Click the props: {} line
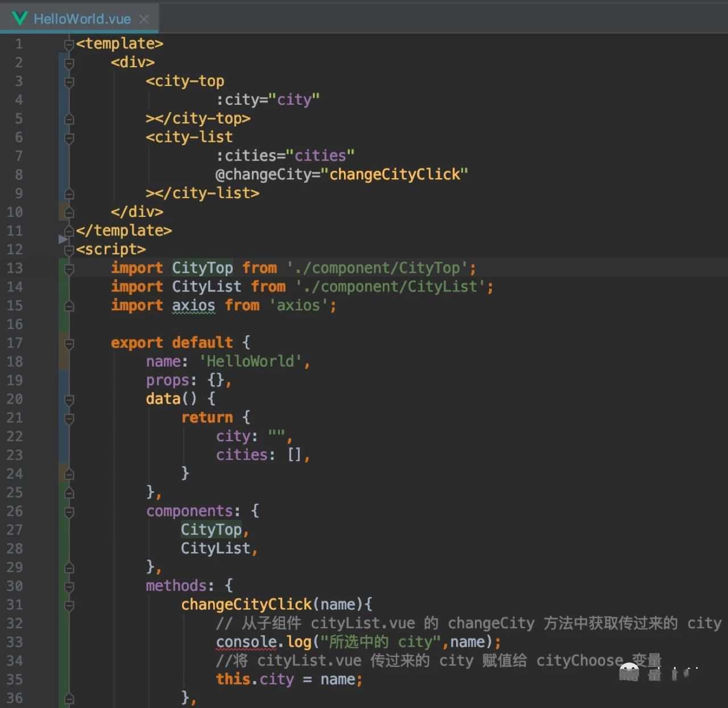 click(x=189, y=380)
